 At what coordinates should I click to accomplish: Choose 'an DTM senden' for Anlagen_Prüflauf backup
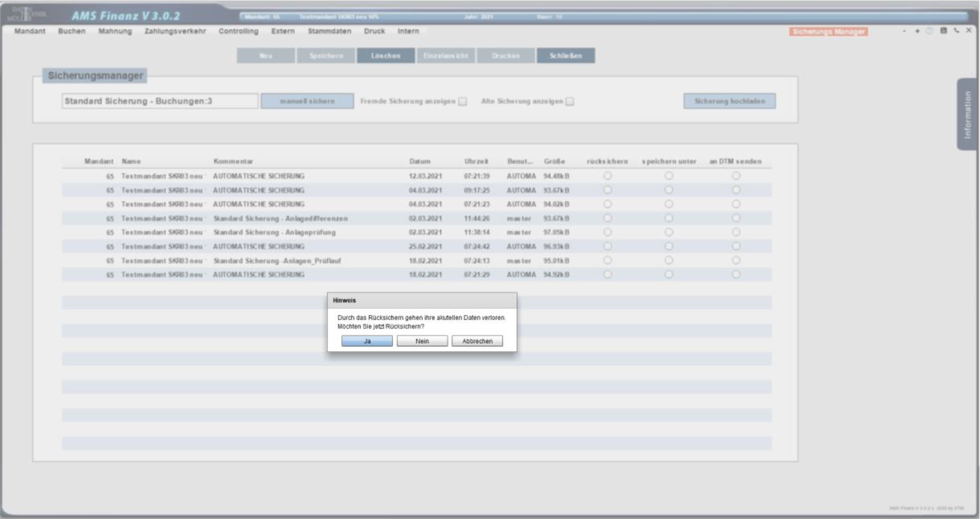[x=736, y=261]
